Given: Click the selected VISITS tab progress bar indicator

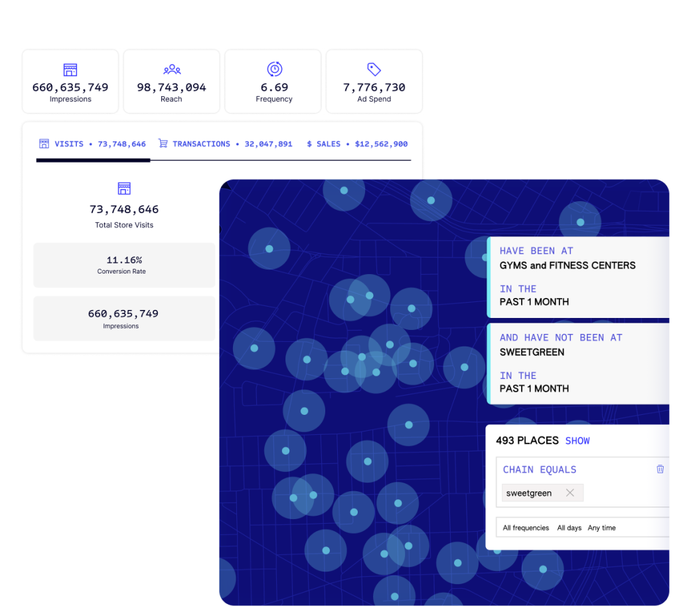Looking at the screenshot, I should pos(93,160).
